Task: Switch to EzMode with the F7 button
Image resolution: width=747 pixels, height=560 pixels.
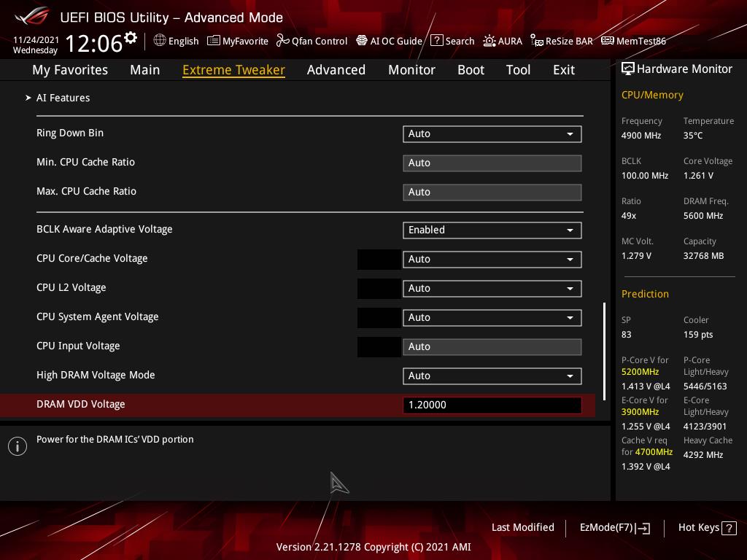Action: [x=614, y=527]
